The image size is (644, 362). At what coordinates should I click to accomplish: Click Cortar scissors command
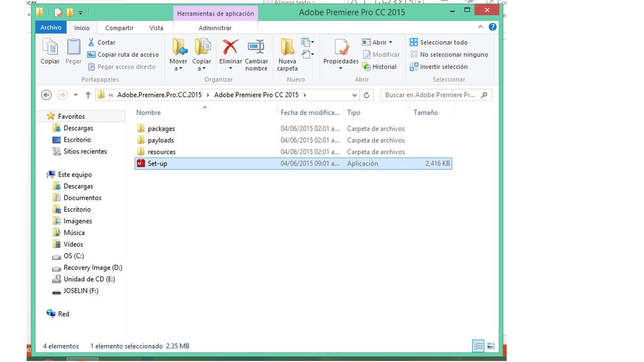tap(102, 42)
